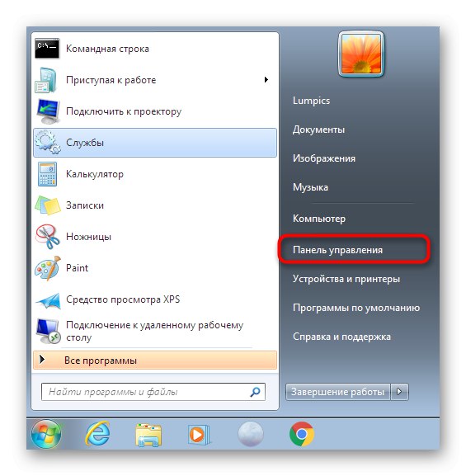Open Google Chrome from the taskbar
Screen dimensions: 466x476
(x=302, y=434)
